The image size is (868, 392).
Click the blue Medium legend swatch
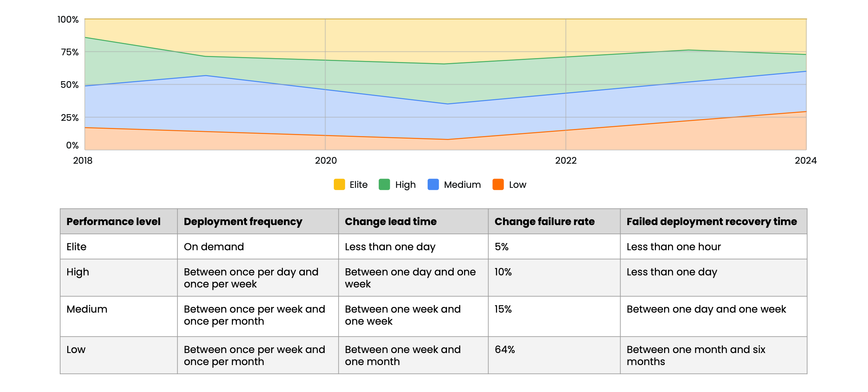433,185
